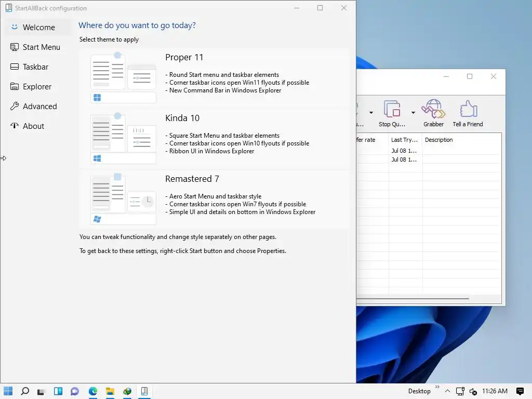Maximize the StartAllBack configuration window
Screen dimensions: 532x399
(x=320, y=8)
